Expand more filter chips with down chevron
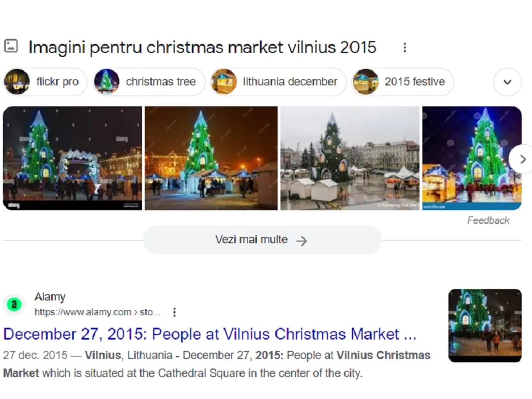 [507, 82]
